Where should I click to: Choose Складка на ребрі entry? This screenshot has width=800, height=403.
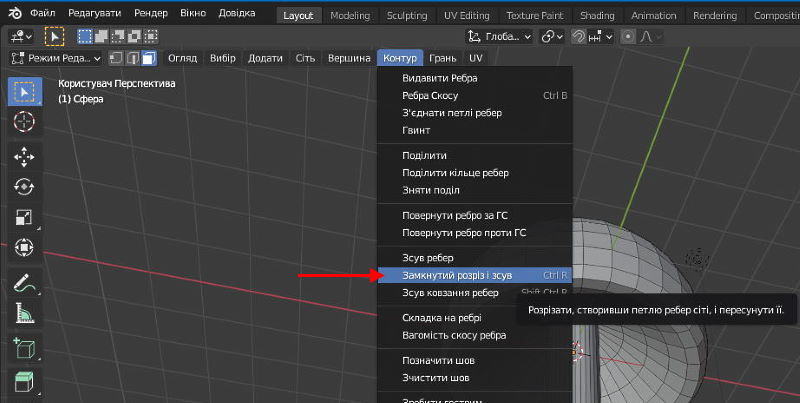pos(474,318)
